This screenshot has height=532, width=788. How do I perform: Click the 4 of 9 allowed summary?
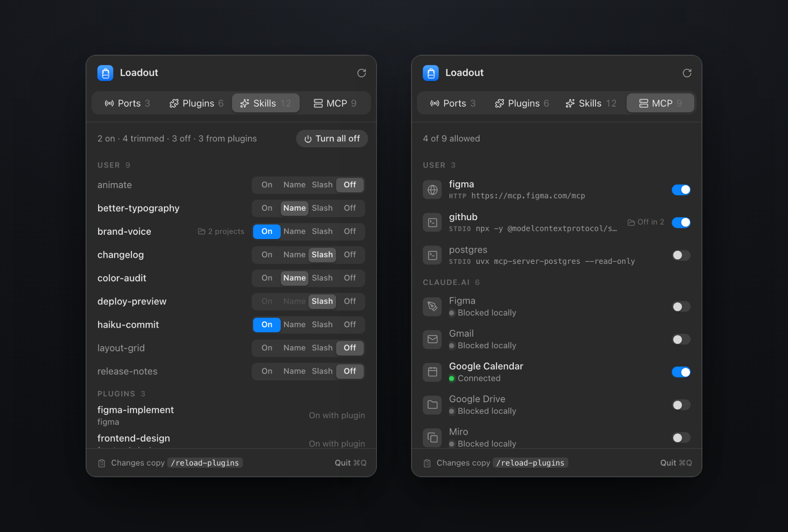pos(451,138)
